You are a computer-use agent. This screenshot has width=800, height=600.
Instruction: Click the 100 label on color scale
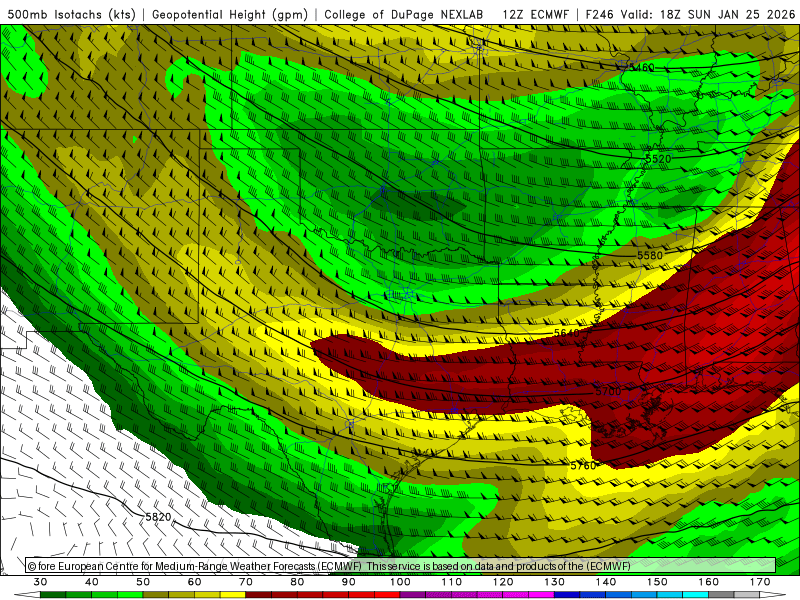point(400,582)
